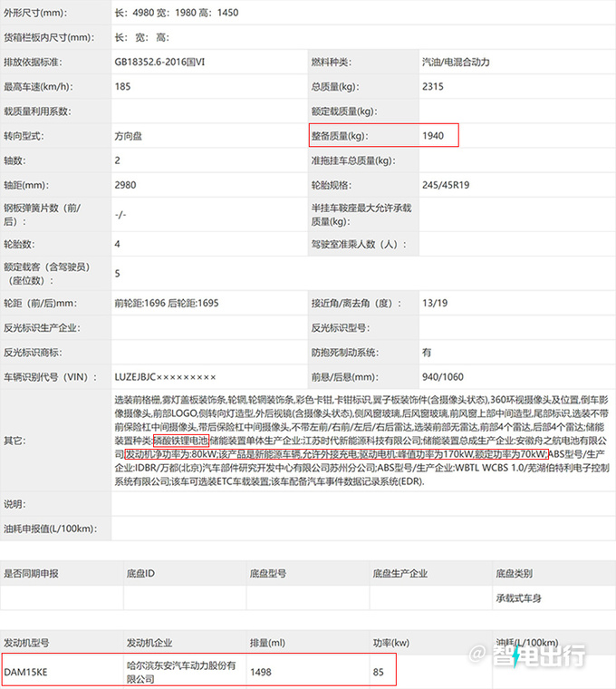Click the 反光标识型号 label
Viewport: 616px width, 689px height.
341,328
